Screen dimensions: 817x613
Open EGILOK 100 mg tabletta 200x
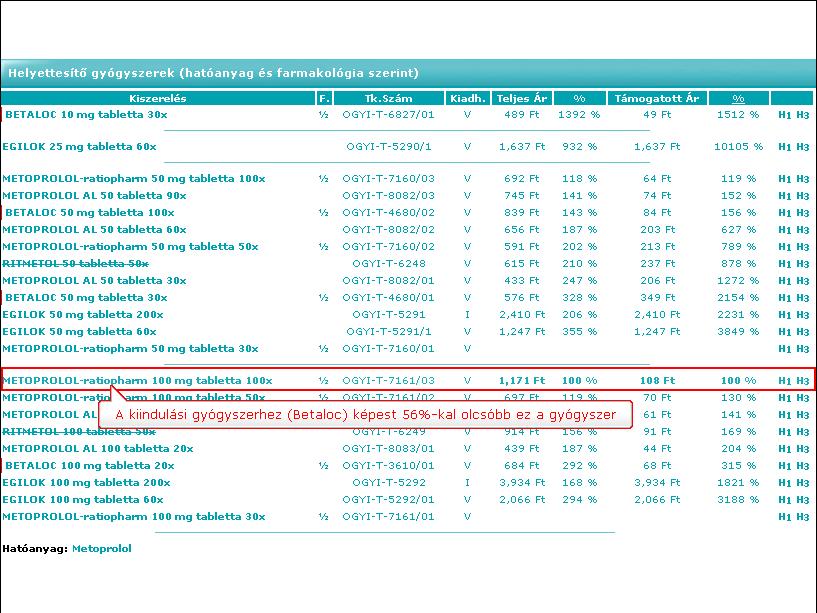point(86,483)
